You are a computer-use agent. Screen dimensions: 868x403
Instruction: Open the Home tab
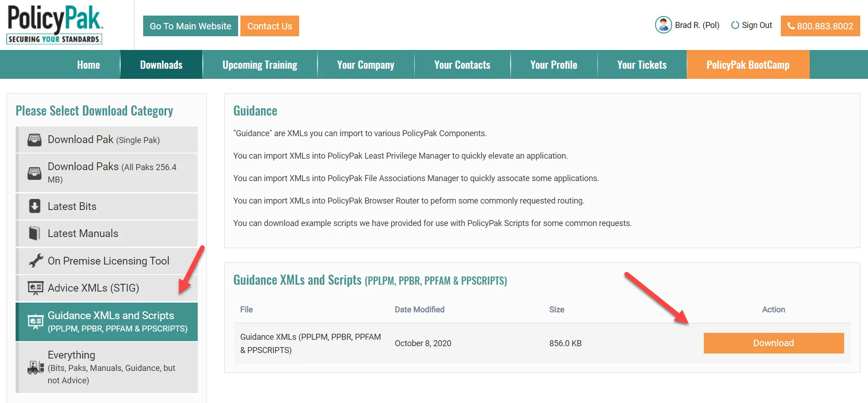(89, 65)
